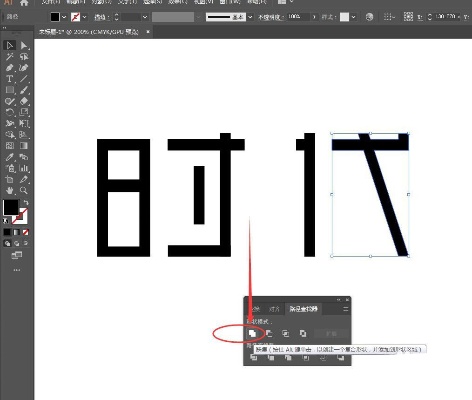472x400 pixels.
Task: Select the Eraser tool
Action: [24, 101]
